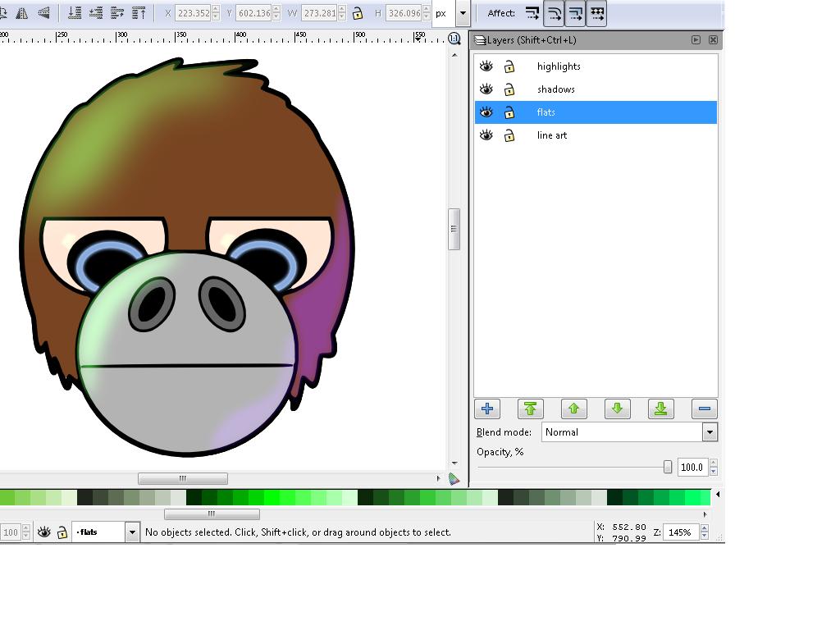Click the layer Opacity slider handle
Image resolution: width=840 pixels, height=630 pixels.
(668, 467)
